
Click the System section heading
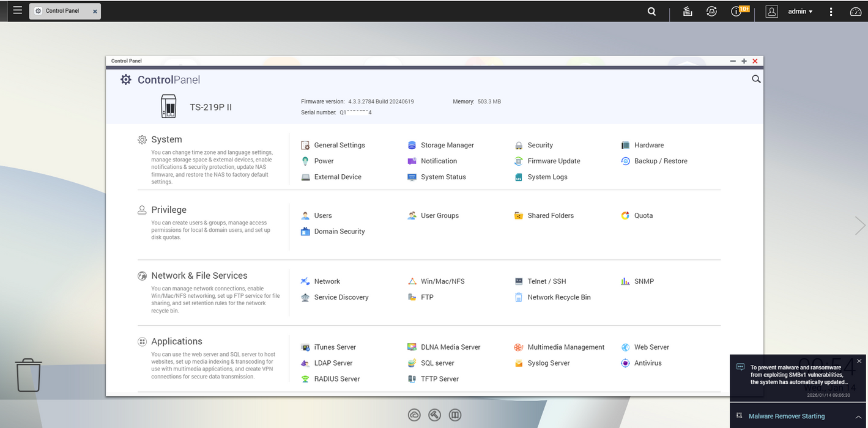(166, 139)
